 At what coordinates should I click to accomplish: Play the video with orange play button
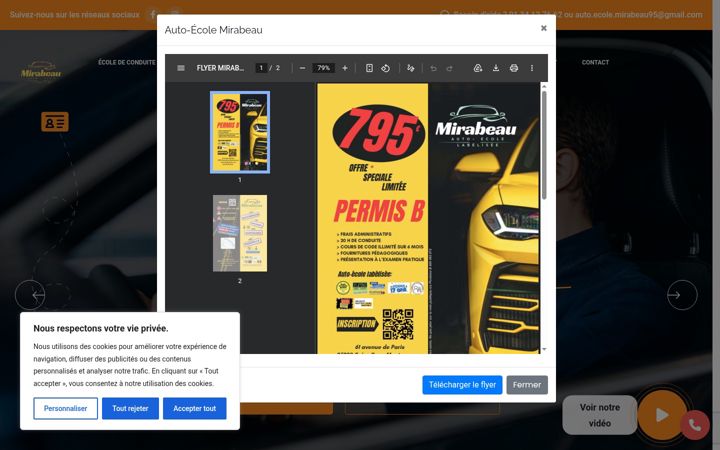(x=662, y=415)
